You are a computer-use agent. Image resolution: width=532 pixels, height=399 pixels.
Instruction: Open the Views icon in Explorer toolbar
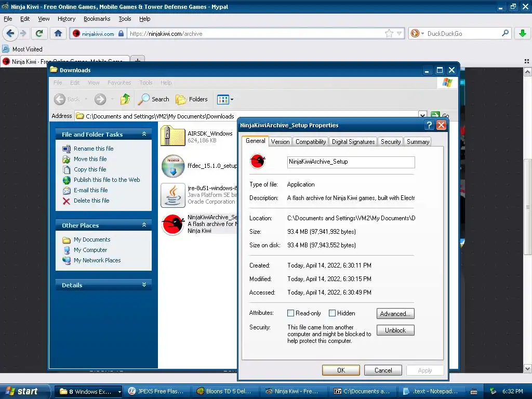[x=223, y=99]
